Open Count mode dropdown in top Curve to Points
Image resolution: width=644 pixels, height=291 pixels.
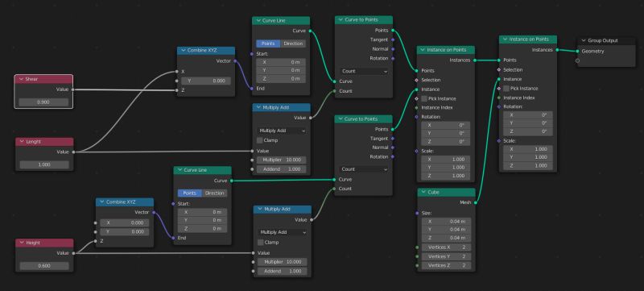tap(364, 71)
